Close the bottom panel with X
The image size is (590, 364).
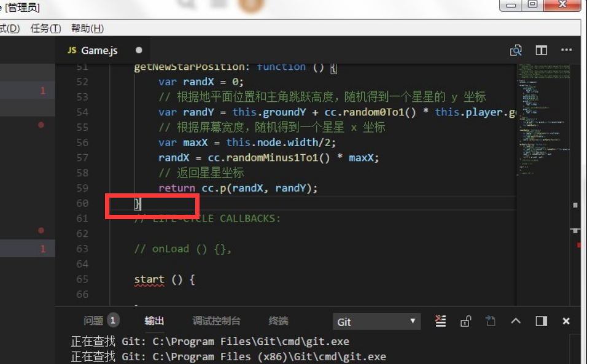point(566,321)
